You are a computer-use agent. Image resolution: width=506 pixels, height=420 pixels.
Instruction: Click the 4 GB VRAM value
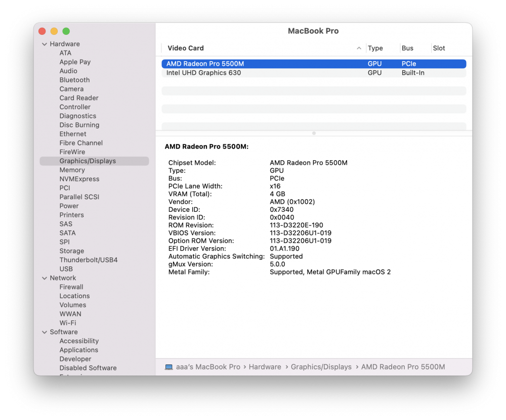pos(277,195)
